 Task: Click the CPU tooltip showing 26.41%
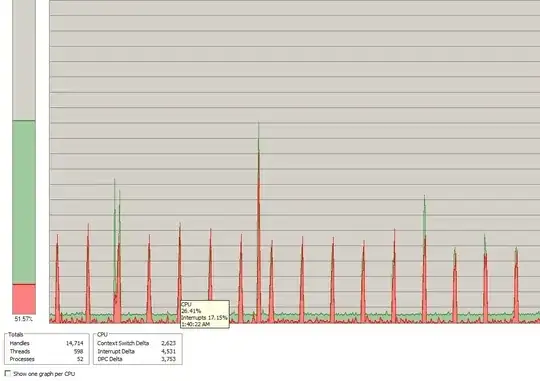coord(205,314)
